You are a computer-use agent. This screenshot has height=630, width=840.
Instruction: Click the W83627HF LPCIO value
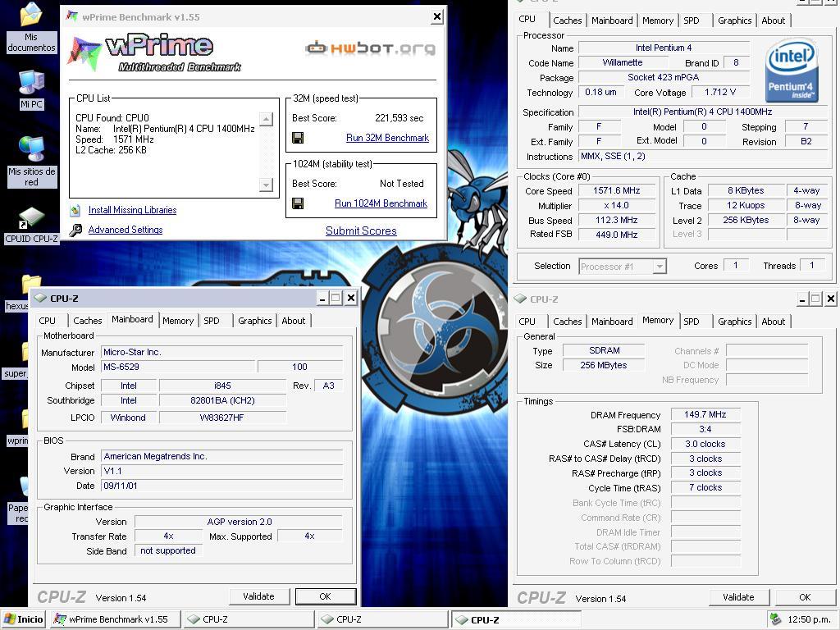(x=222, y=418)
